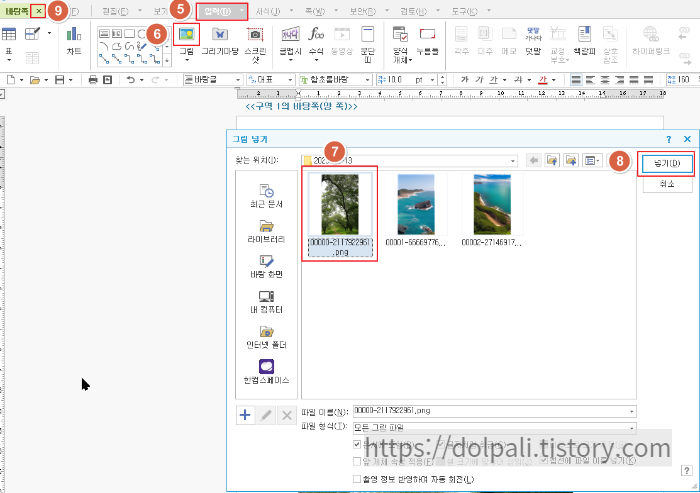This screenshot has height=493, width=700.
Task: Click the red font color 가 swatch
Action: coord(543,79)
